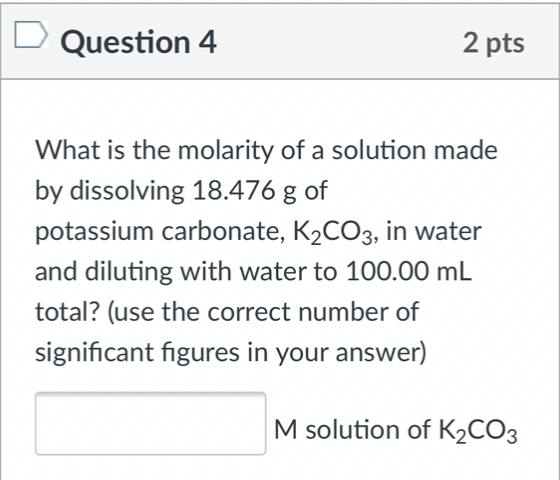Click "solution made" phrase in first line
The height and width of the screenshot is (480, 560).
tap(414, 150)
